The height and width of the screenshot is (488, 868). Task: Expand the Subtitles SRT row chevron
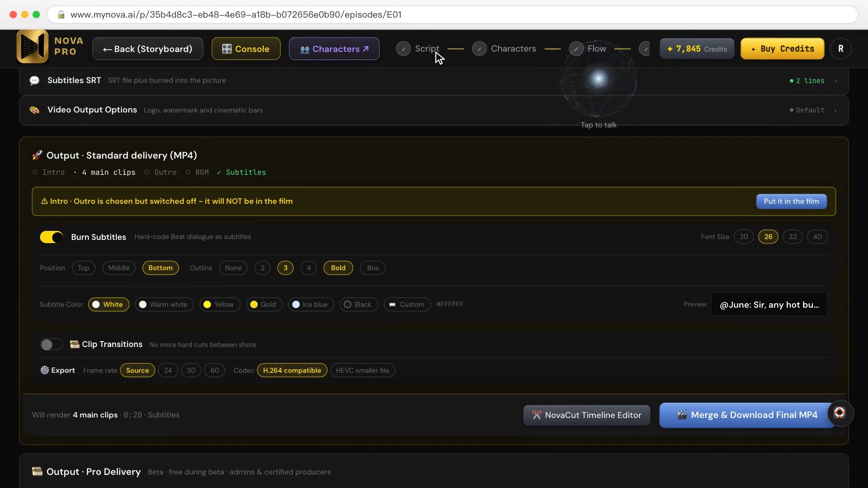835,81
